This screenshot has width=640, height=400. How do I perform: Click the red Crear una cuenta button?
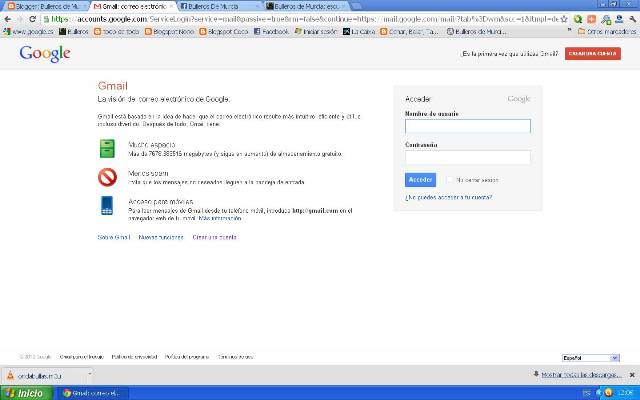pyautogui.click(x=593, y=53)
